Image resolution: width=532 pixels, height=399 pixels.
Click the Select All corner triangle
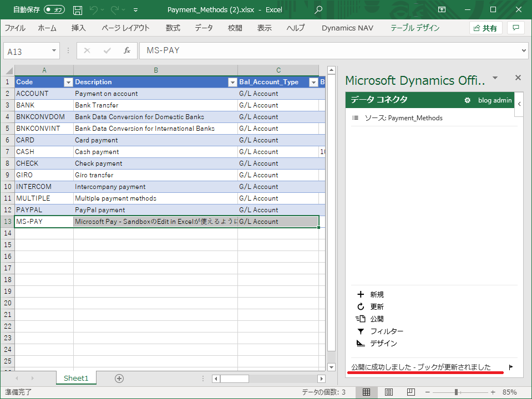9,70
